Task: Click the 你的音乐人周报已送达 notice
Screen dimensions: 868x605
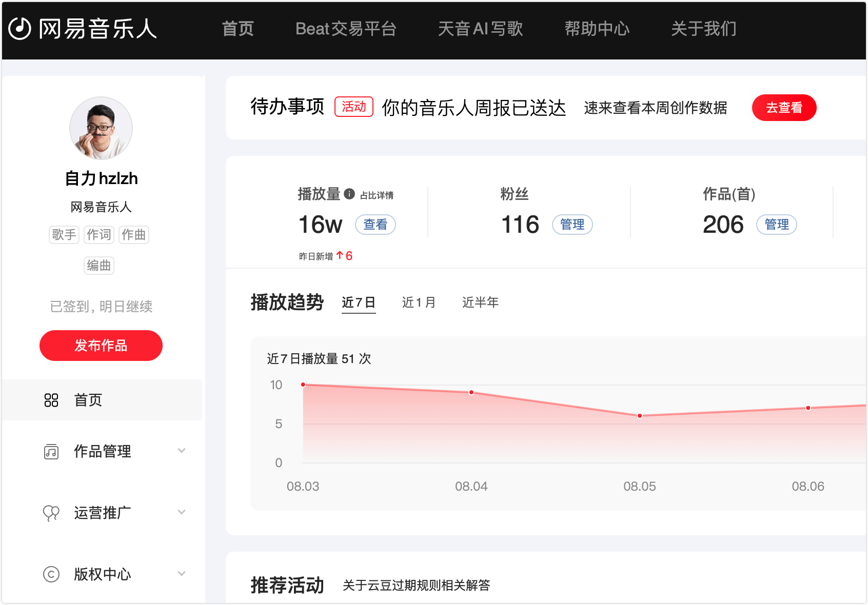Action: [x=474, y=108]
